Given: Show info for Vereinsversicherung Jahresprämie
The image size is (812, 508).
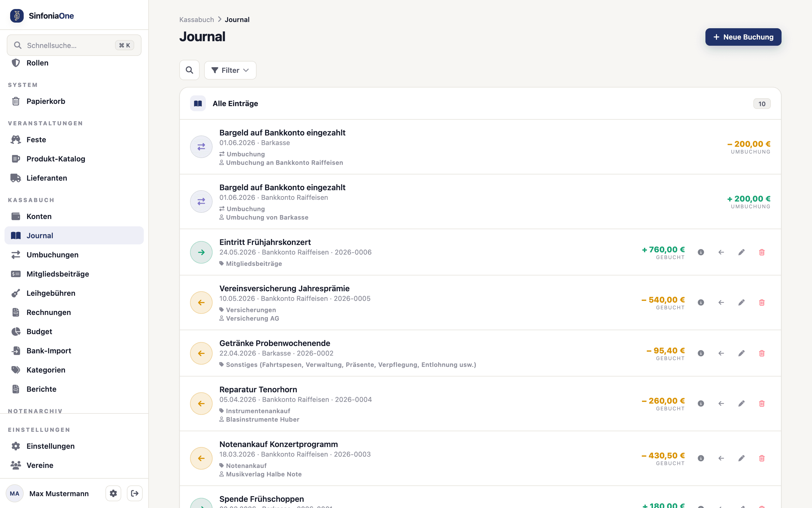Looking at the screenshot, I should click(701, 302).
